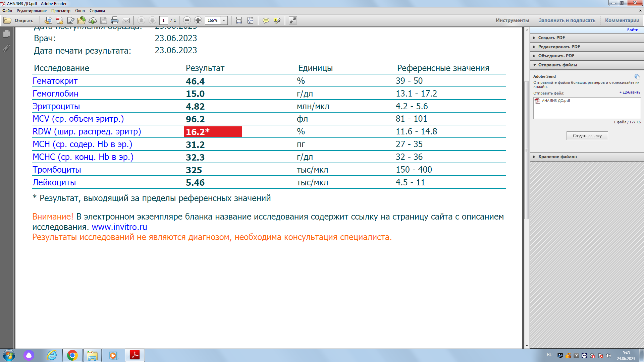The image size is (644, 362).
Task: Click the Создать ссылку button
Action: pos(587,136)
